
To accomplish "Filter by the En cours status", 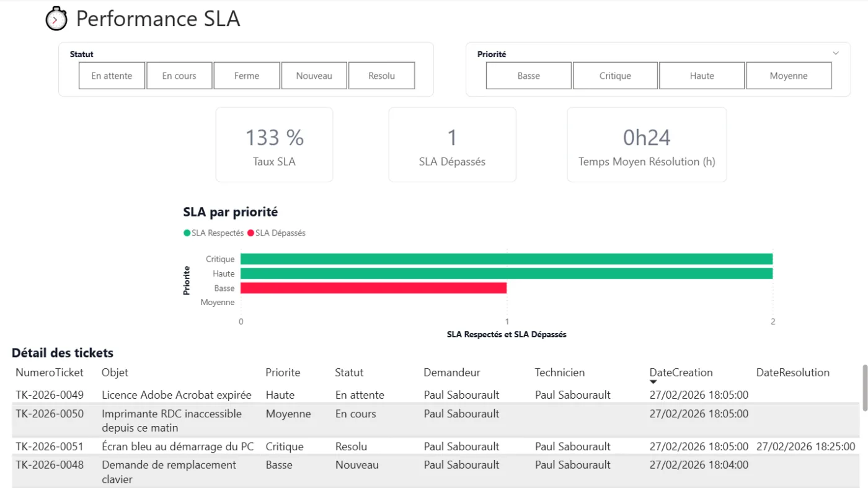I will (x=179, y=76).
